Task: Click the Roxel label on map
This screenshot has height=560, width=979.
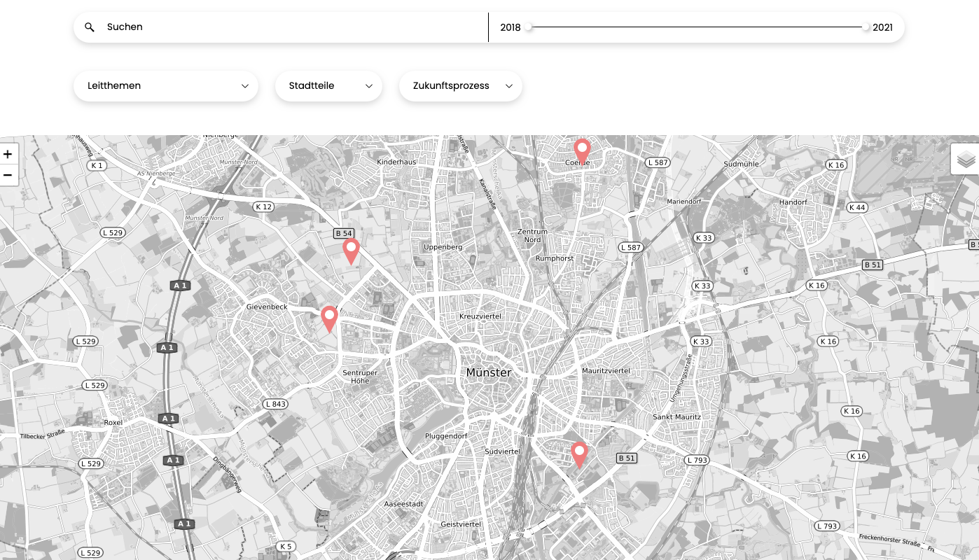Action: tap(113, 423)
